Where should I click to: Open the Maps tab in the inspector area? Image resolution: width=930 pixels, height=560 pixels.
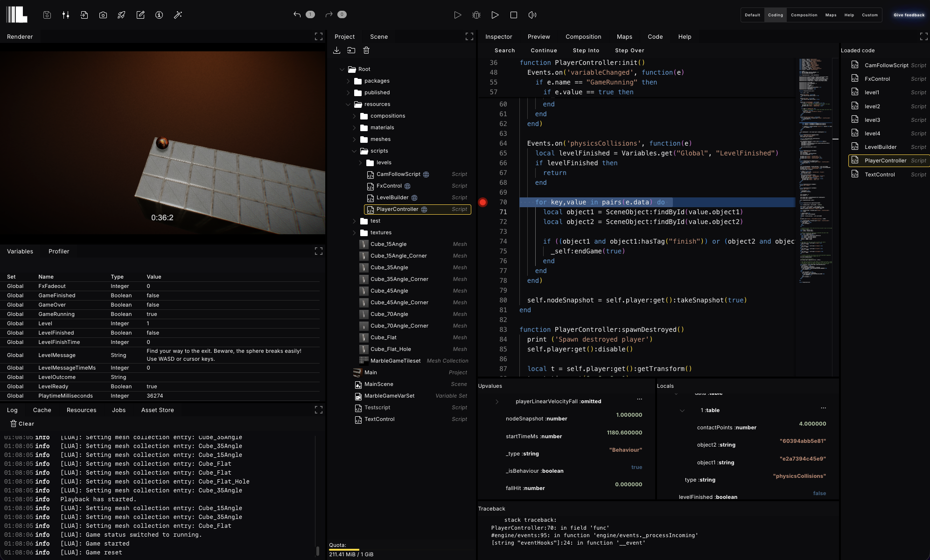624,36
